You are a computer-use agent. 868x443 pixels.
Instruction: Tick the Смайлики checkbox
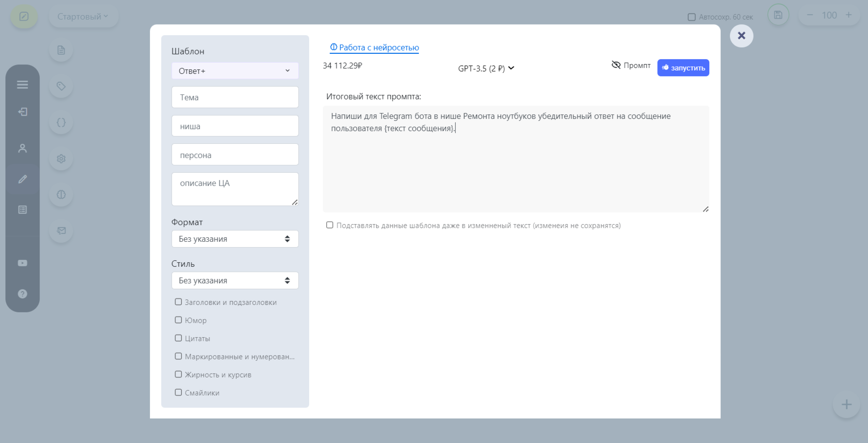[x=178, y=393]
